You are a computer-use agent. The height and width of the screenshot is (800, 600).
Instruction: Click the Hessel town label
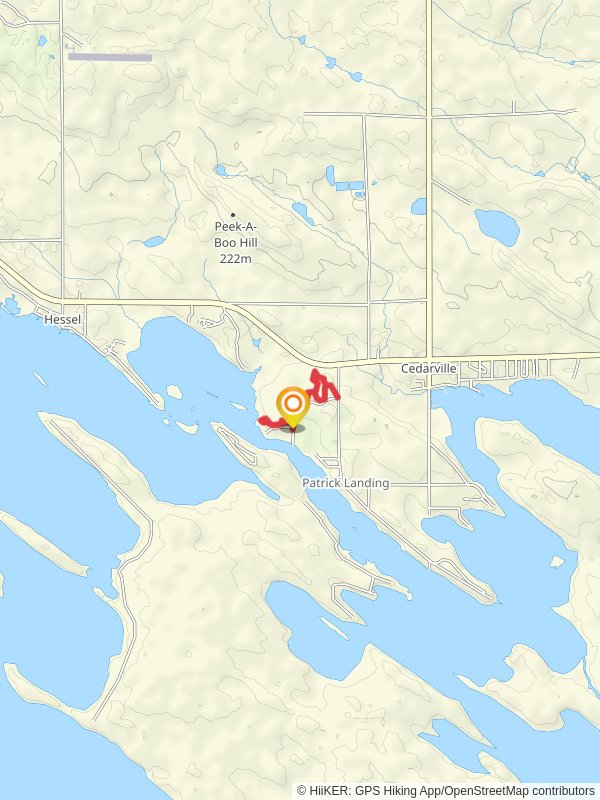62,319
